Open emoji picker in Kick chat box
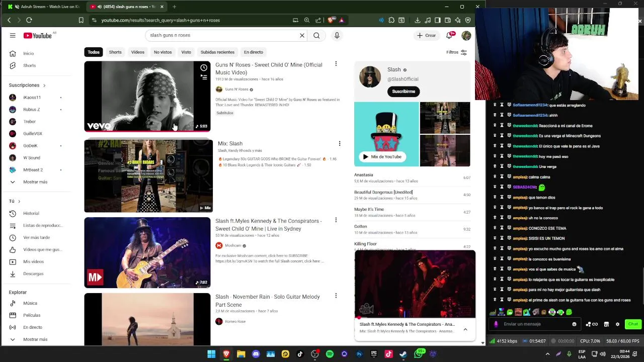The width and height of the screenshot is (644, 362). pyautogui.click(x=574, y=324)
